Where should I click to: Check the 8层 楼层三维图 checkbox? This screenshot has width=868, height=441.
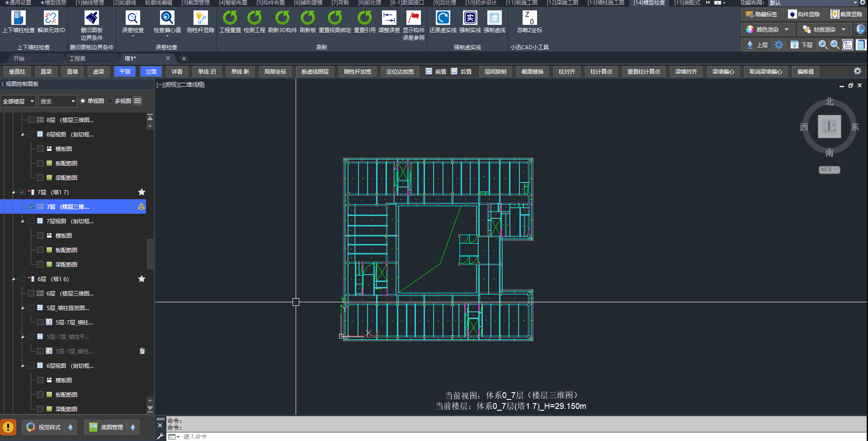31,120
